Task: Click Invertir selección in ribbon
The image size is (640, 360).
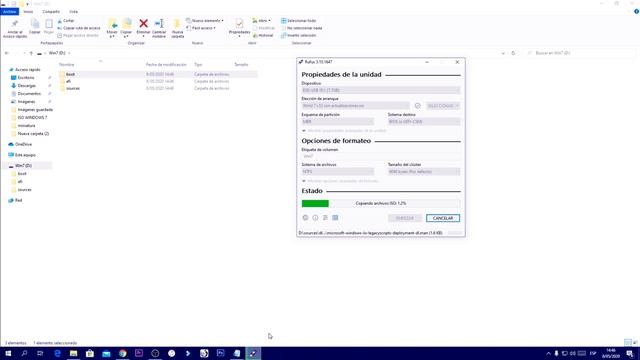Action: tap(298, 35)
